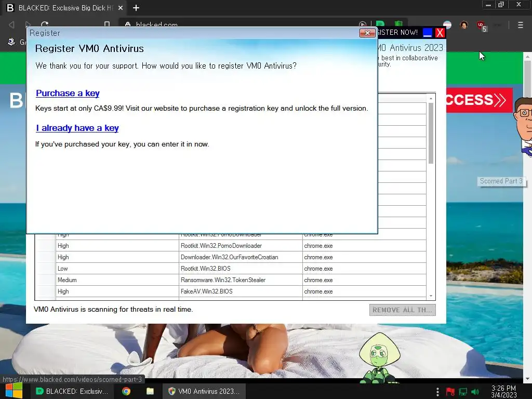Click the dark green bookmark extension icon
This screenshot has height=399, width=532.
[x=398, y=24]
